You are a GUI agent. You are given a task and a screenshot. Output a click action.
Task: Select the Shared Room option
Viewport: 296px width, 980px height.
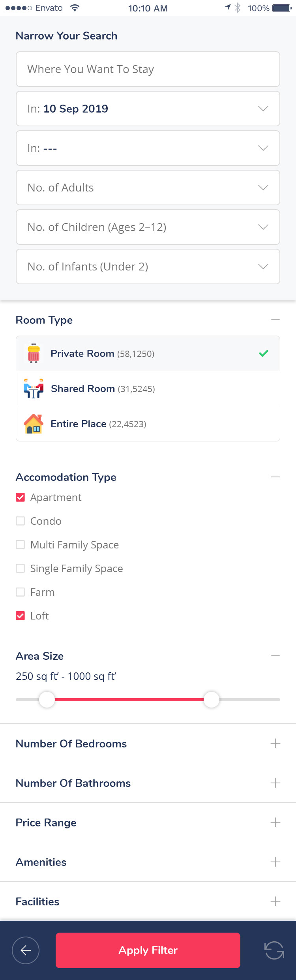(148, 389)
